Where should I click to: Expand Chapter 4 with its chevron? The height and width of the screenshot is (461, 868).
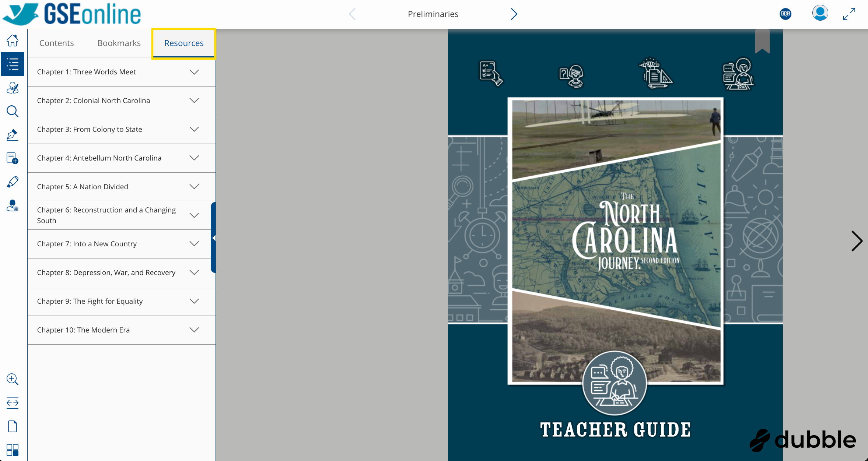click(x=194, y=158)
